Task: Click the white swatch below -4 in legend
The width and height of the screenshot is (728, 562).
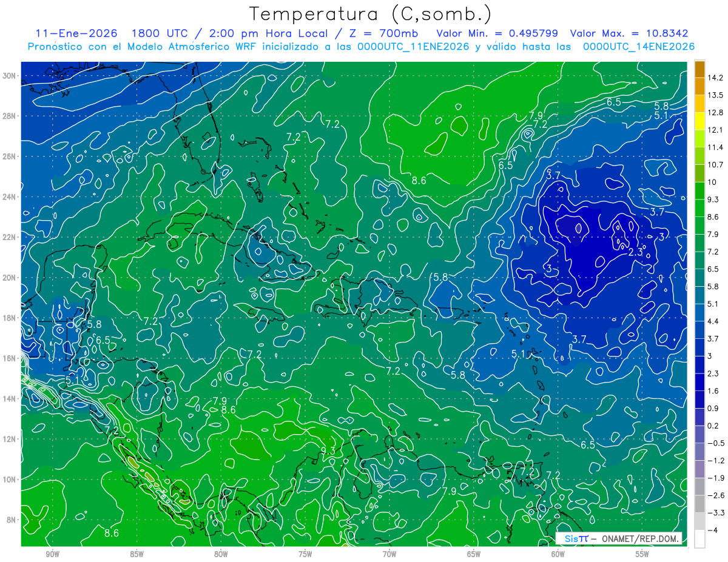Action: point(699,538)
